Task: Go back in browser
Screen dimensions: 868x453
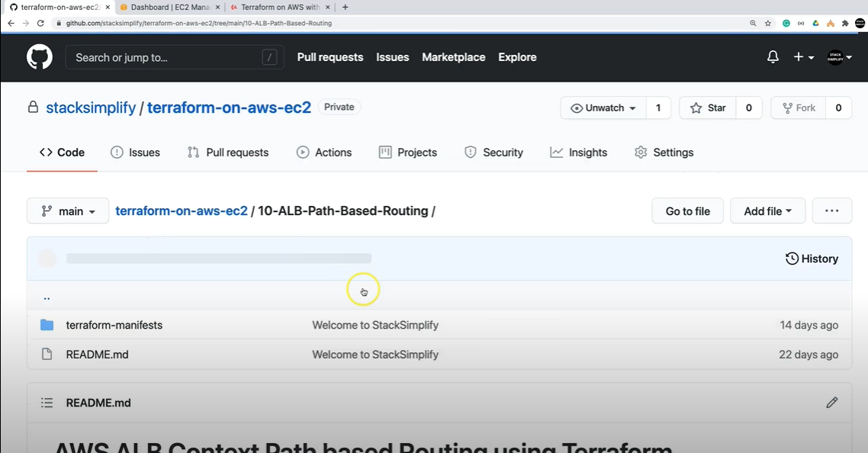Action: coord(11,23)
